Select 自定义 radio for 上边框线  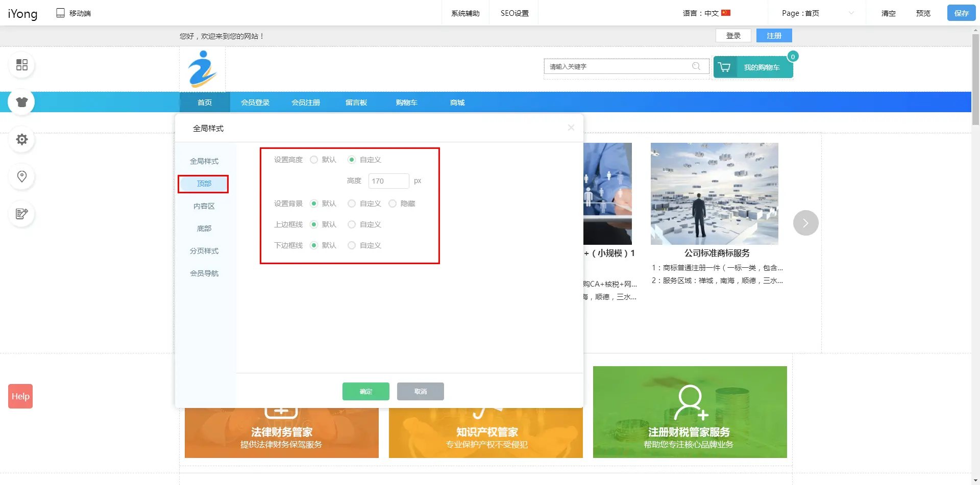352,224
